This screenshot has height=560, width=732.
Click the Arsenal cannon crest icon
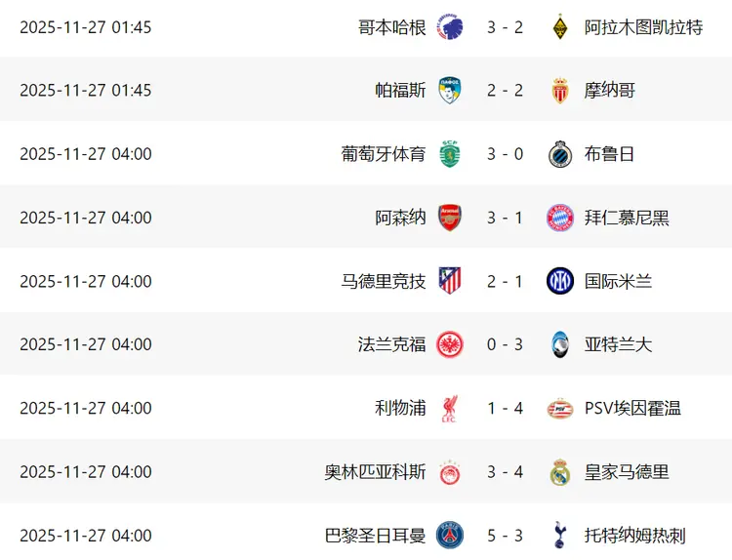click(450, 218)
